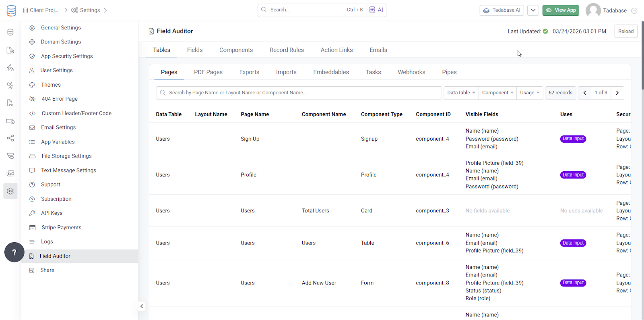
Task: Open API Keys in settings menu
Action: [52, 213]
